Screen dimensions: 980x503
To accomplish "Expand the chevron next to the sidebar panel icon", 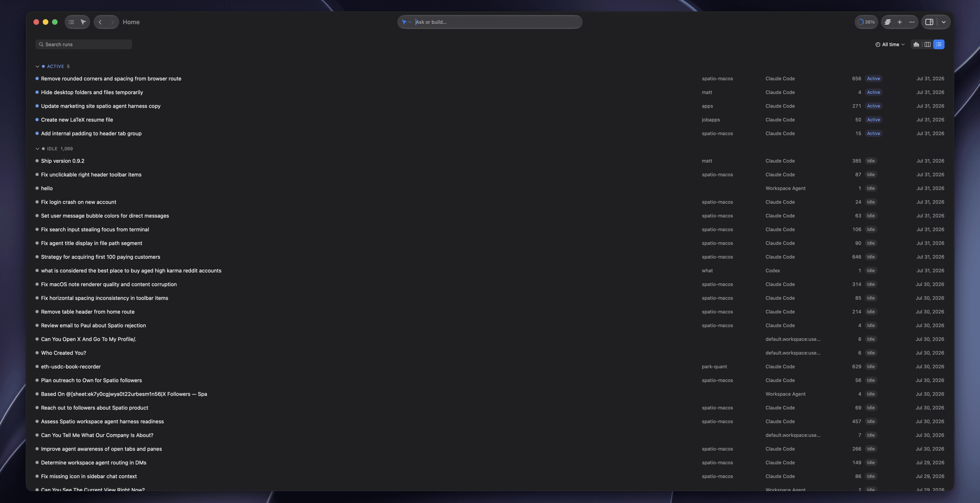I will [944, 22].
